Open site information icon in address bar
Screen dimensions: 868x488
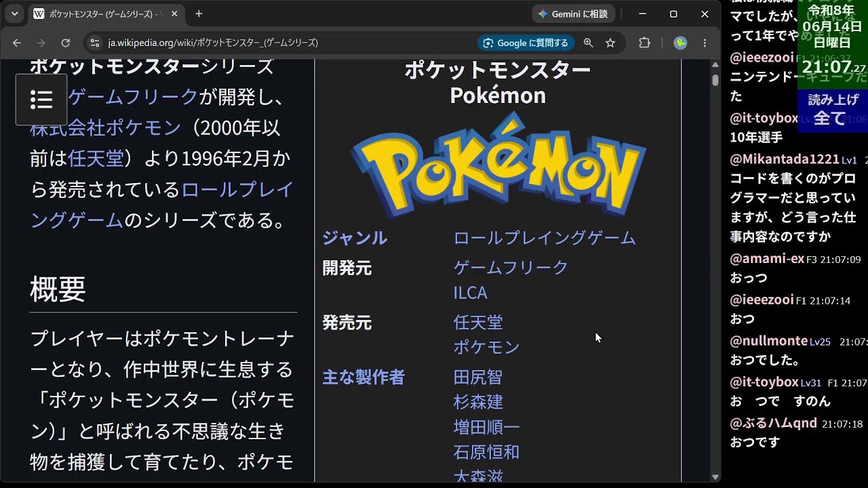[95, 43]
